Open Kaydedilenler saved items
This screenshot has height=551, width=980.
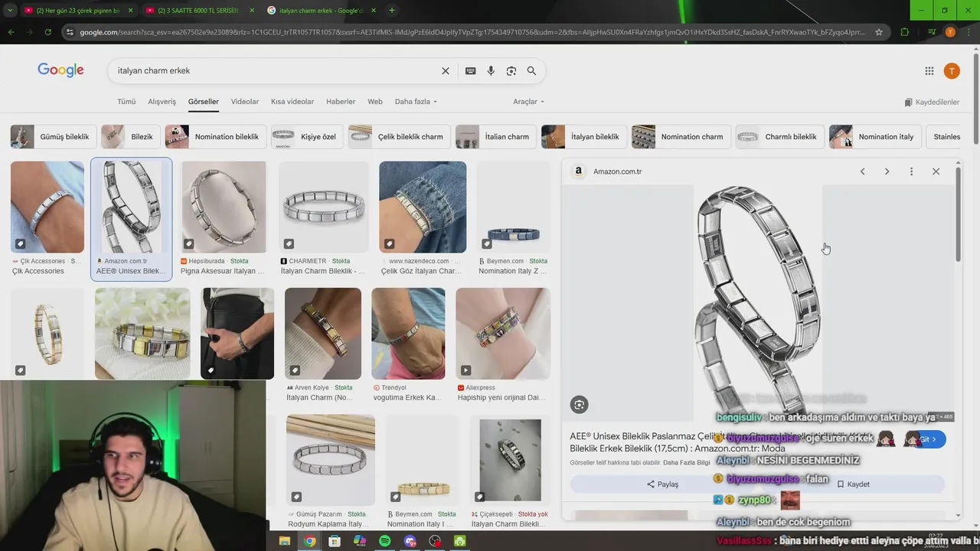click(x=932, y=102)
